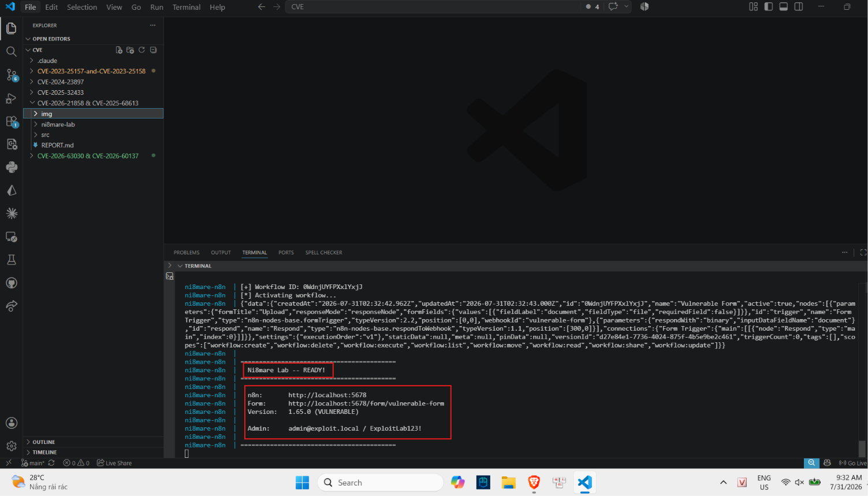Screen dimensions: 868x496
Task: Click the Customize Layout icon
Action: [x=754, y=7]
